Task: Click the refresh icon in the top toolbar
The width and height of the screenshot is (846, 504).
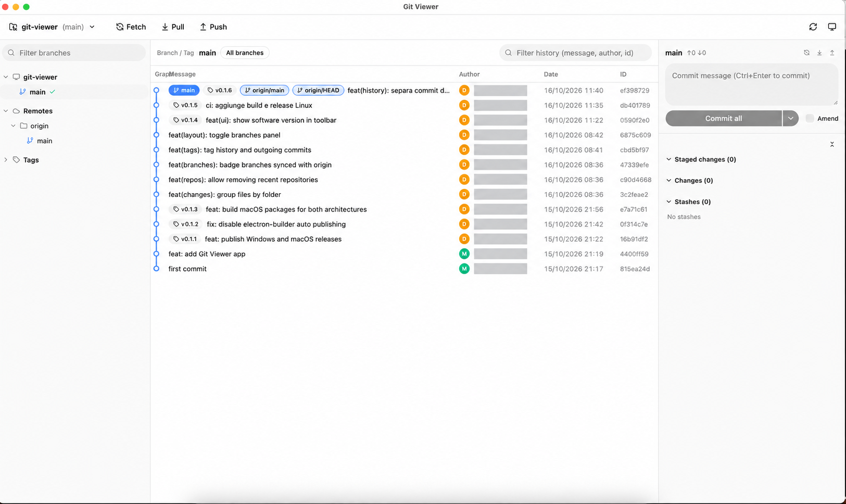Action: point(813,27)
